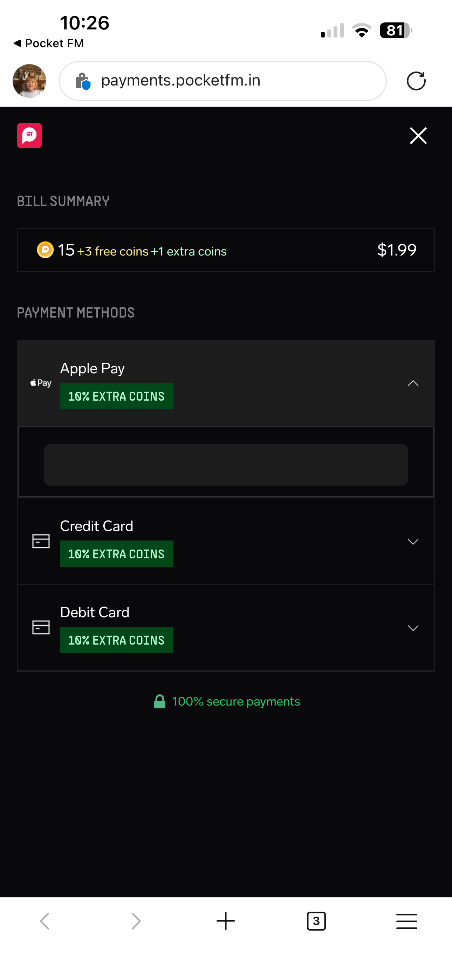Tap the Apple Pay button placeholder
Image resolution: width=452 pixels, height=980 pixels.
(x=226, y=464)
